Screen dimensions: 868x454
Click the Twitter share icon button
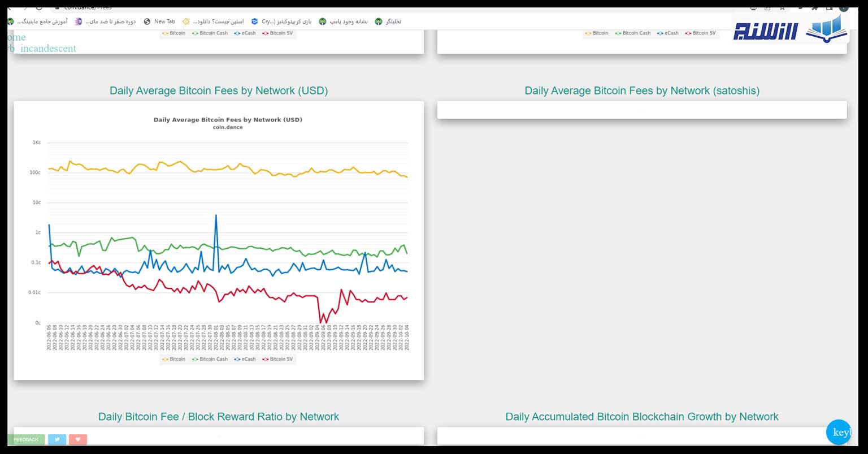click(x=57, y=439)
